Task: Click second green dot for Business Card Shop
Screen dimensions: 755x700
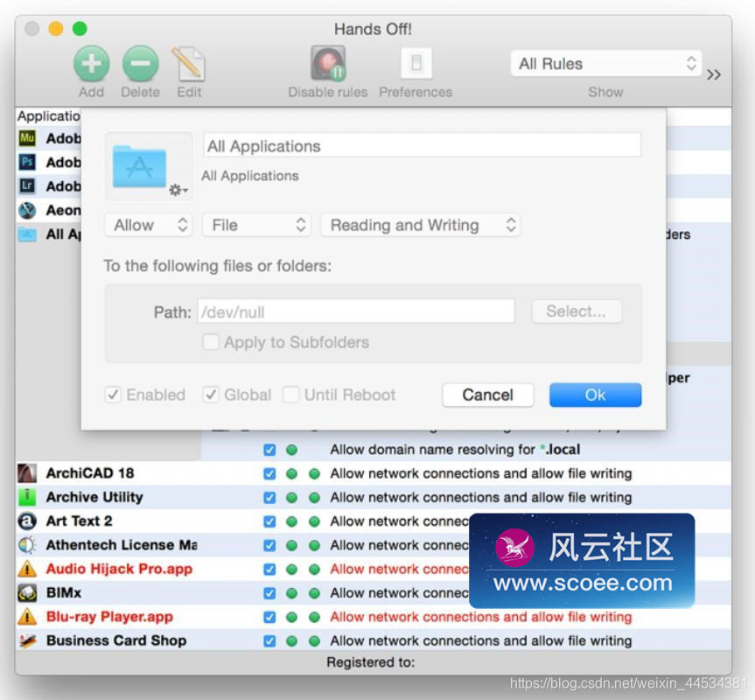Action: [x=314, y=641]
